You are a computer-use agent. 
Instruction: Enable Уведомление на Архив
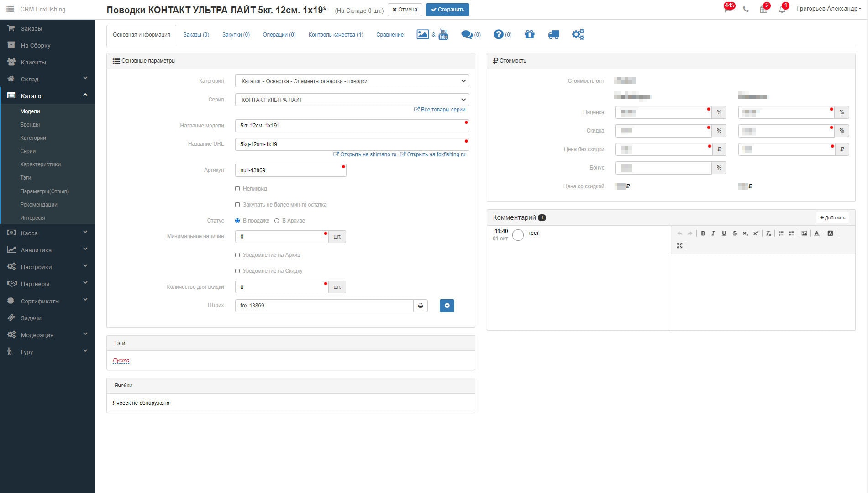click(237, 255)
